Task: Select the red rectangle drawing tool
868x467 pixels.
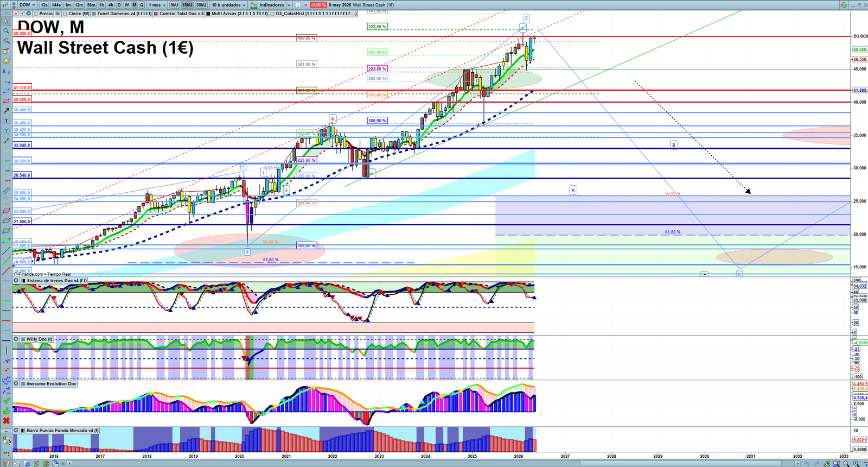Action: (x=7, y=100)
